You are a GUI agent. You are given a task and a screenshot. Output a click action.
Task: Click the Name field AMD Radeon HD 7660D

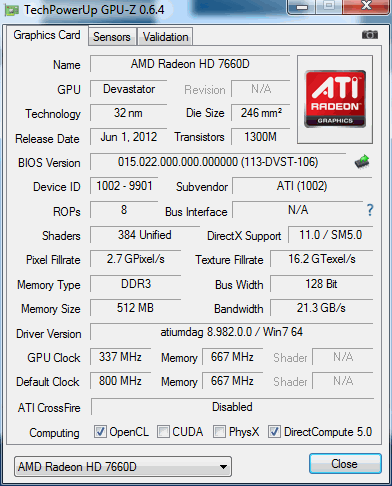click(190, 64)
